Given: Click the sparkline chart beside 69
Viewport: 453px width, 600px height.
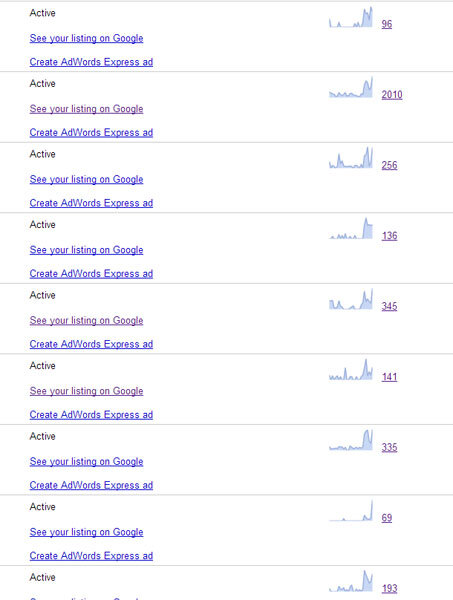Looking at the screenshot, I should tap(351, 510).
